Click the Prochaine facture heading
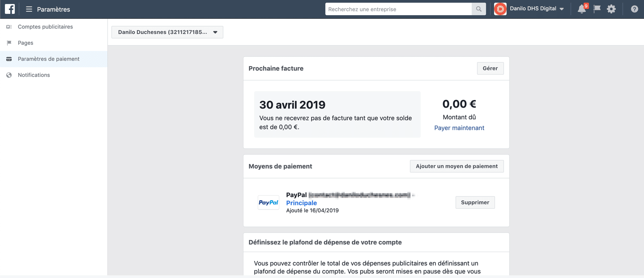 (x=276, y=68)
